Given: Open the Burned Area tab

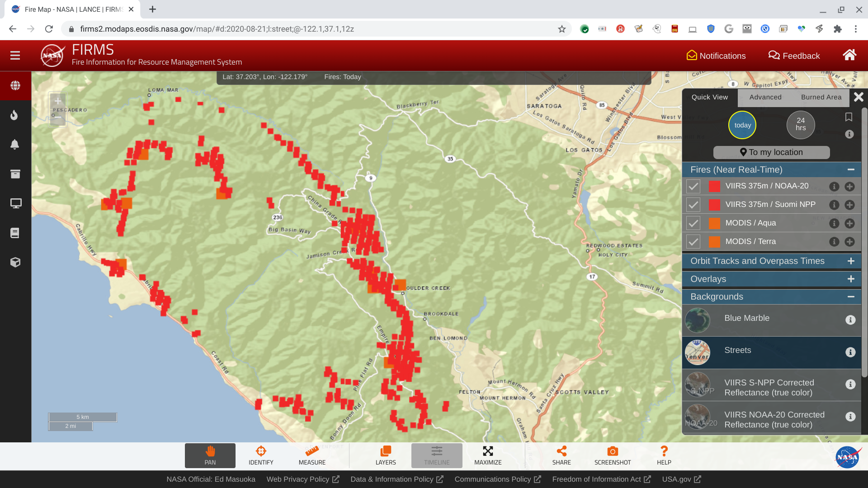Looking at the screenshot, I should 821,97.
